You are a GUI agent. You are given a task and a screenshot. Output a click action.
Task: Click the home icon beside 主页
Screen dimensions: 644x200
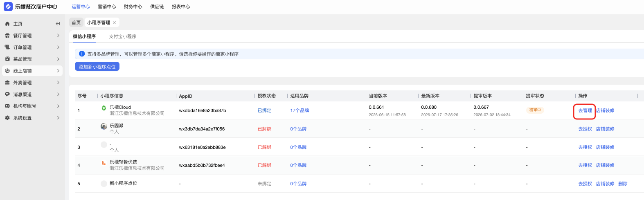click(7, 24)
